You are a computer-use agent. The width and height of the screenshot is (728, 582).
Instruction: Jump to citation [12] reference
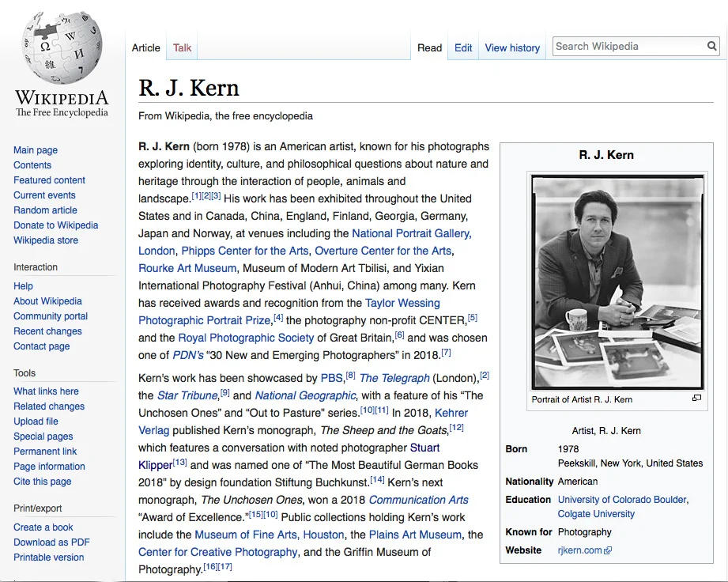coord(456,427)
